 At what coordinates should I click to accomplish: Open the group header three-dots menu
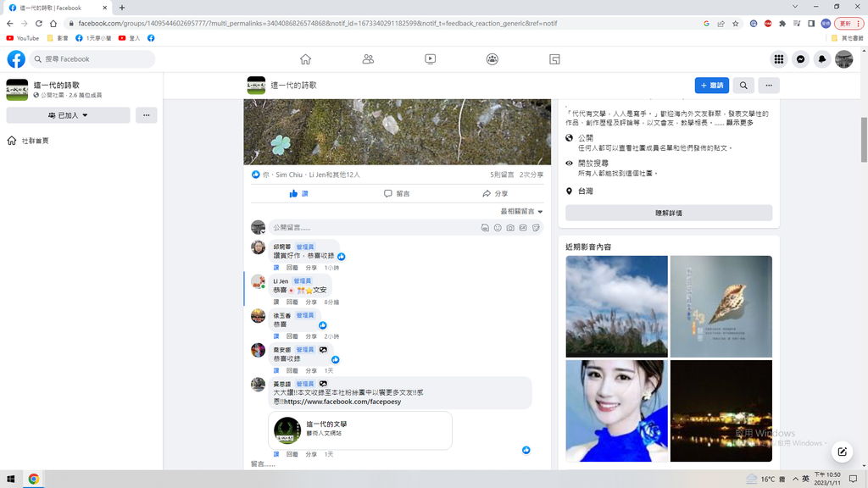click(x=768, y=86)
